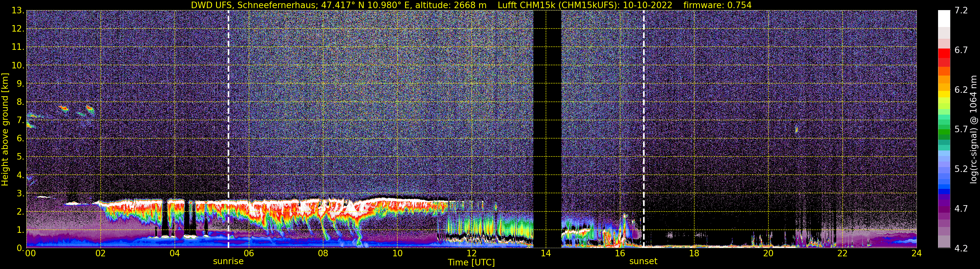The image size is (980, 269).
Task: Click the colorbar value '4.7'
Action: (961, 208)
